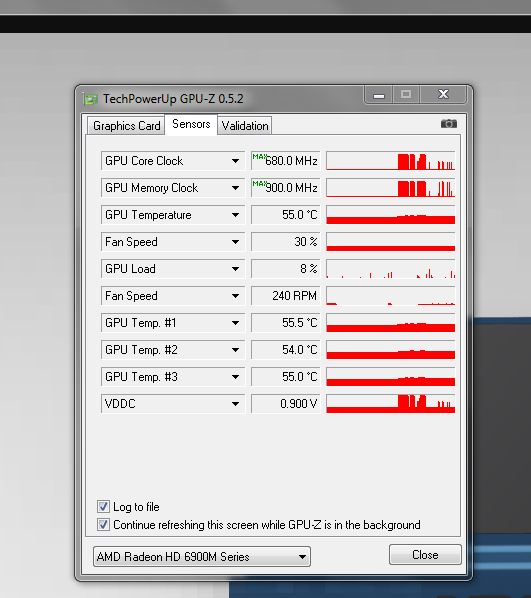Image resolution: width=531 pixels, height=598 pixels.
Task: Click the 680.0 MHz core clock value
Action: [285, 161]
